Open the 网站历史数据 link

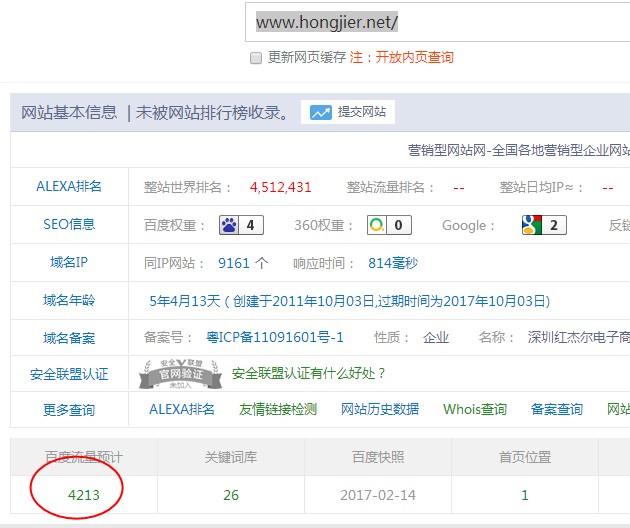[x=380, y=409]
